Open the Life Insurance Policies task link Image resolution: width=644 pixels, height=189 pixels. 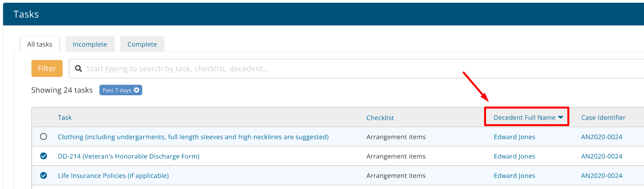tap(113, 176)
